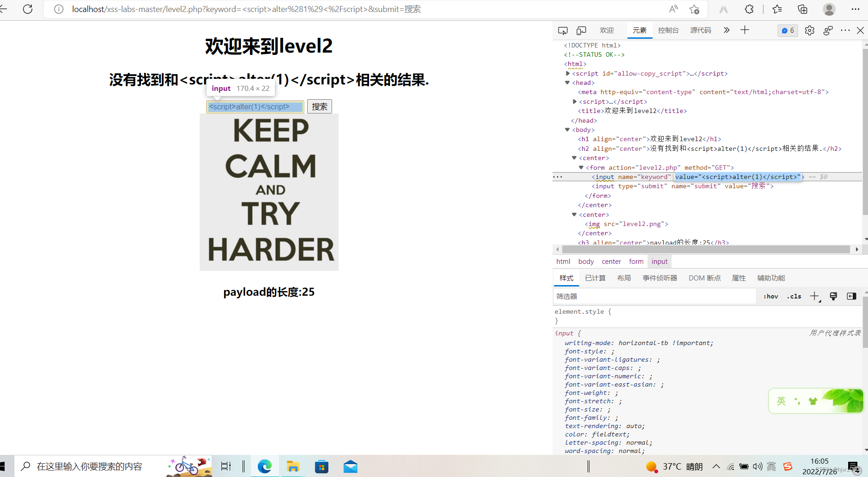
Task: Click the keyword search input field
Action: coord(255,107)
